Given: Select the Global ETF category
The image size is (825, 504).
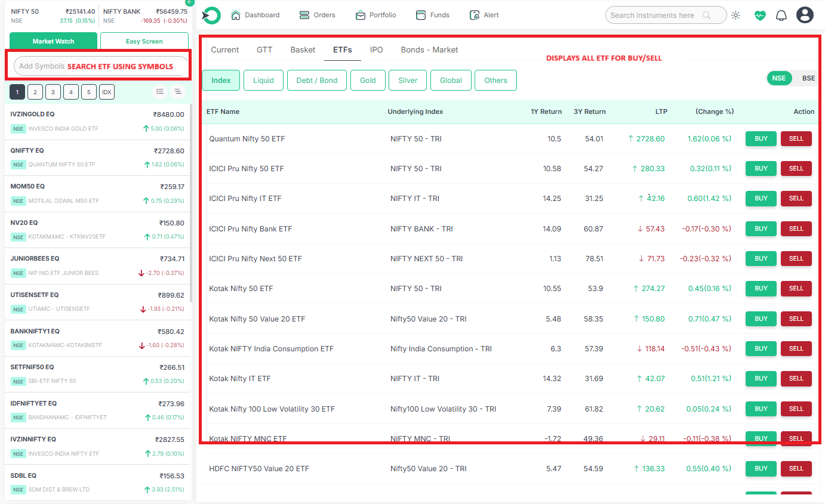Looking at the screenshot, I should coord(451,80).
